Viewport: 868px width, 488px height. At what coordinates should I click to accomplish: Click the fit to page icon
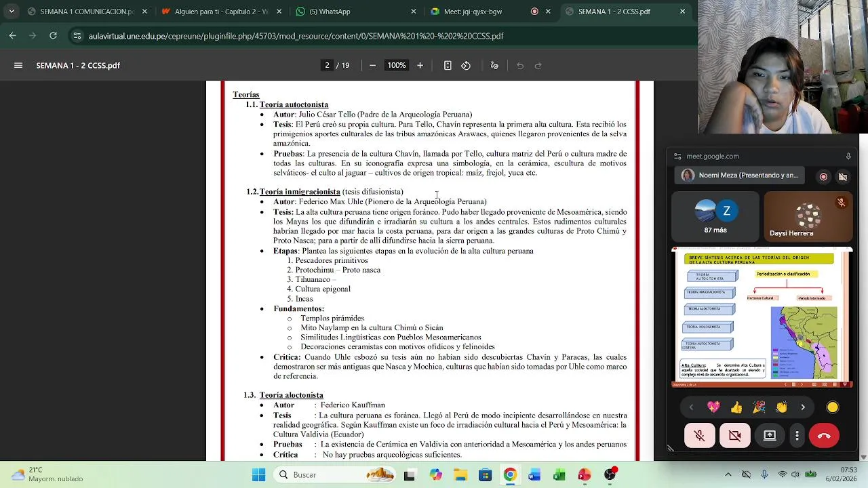click(x=448, y=66)
